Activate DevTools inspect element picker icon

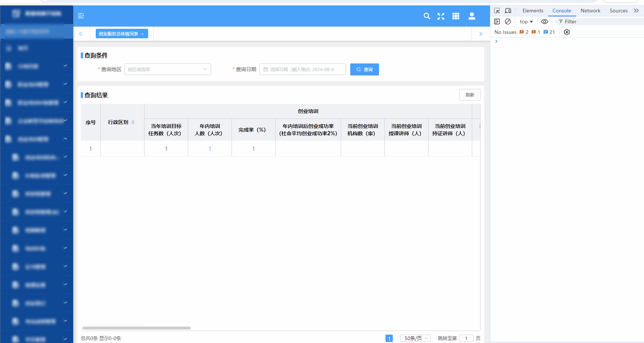tap(497, 11)
